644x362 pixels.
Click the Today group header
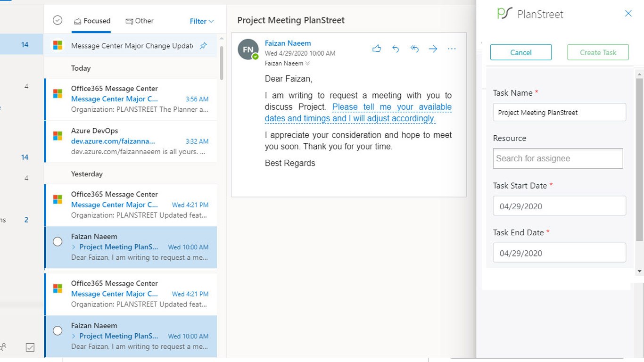tap(81, 68)
